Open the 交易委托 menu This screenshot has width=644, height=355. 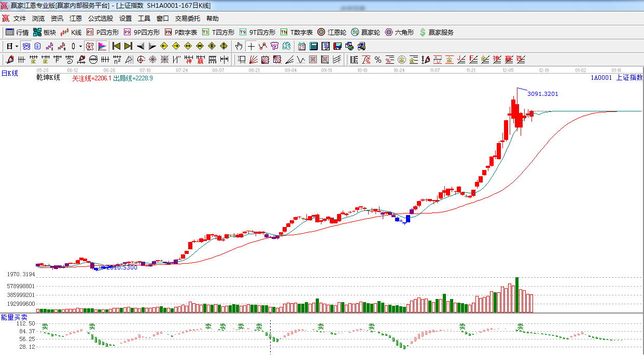click(x=187, y=19)
